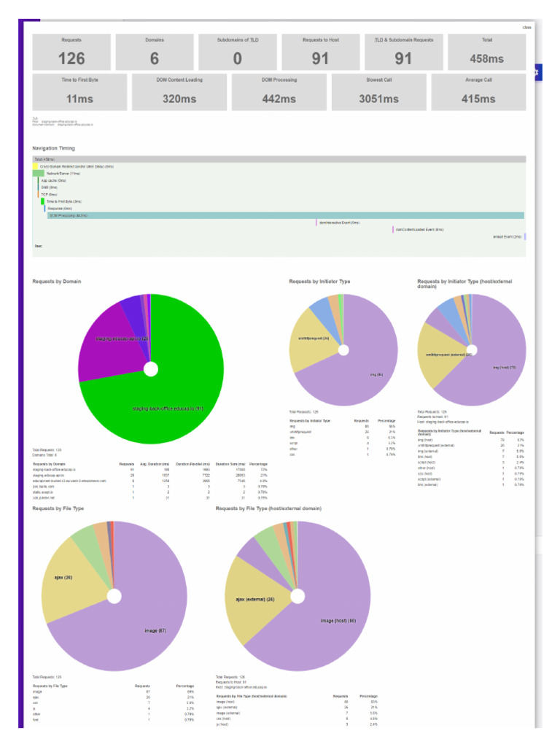
Task: Click the DOM Processing bar in Navigation Timing
Action: pos(286,215)
